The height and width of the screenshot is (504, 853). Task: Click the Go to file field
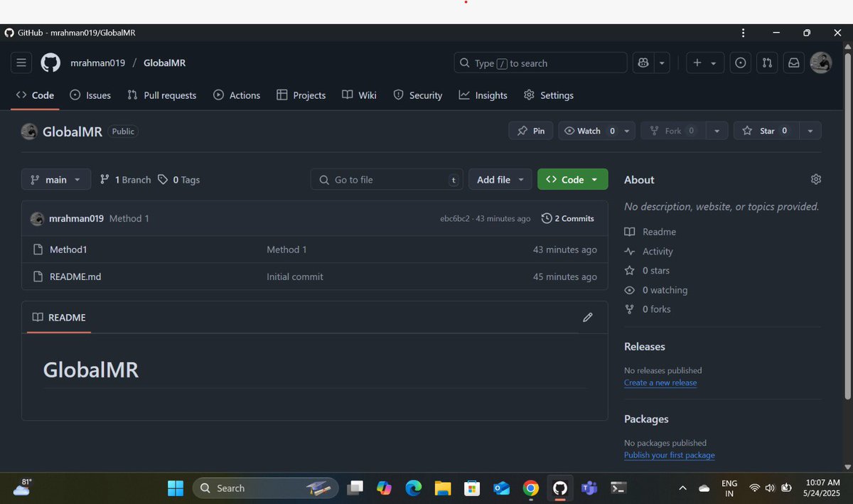(387, 180)
